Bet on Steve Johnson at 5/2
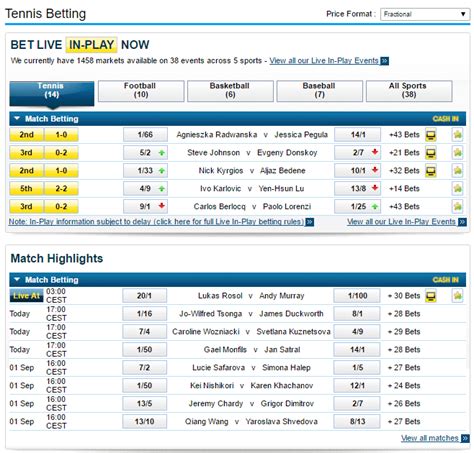 [145, 153]
